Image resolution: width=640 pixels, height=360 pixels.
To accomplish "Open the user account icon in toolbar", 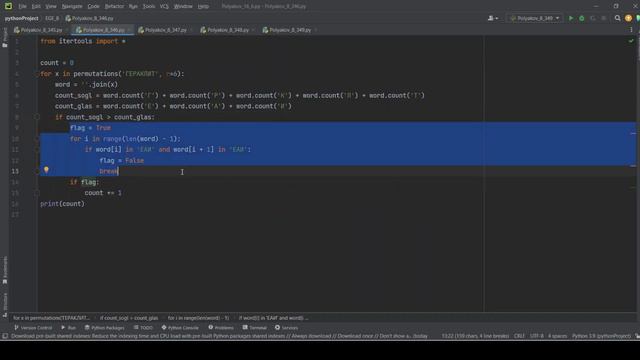I will [493, 18].
